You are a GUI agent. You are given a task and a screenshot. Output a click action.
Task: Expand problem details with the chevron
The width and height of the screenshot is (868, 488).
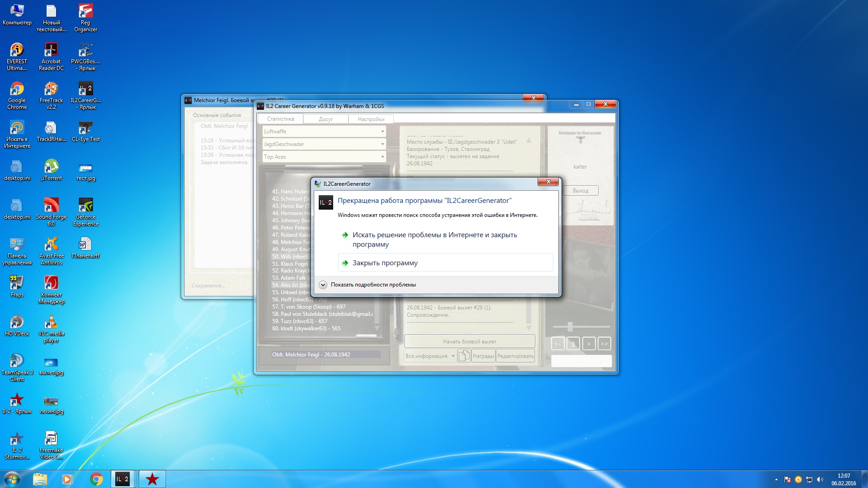(x=323, y=285)
